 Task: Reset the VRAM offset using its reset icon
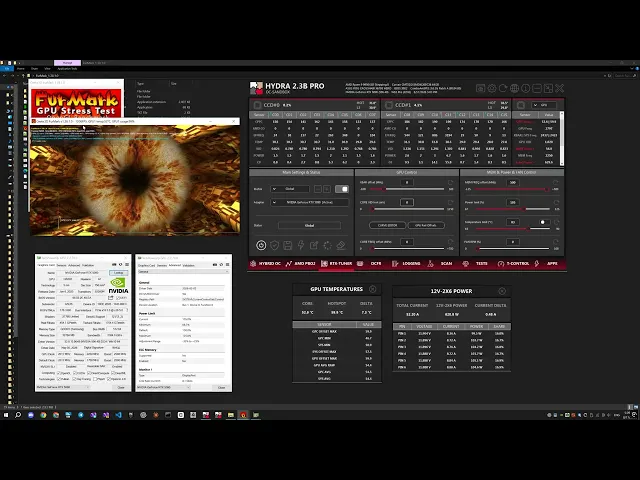[450, 182]
